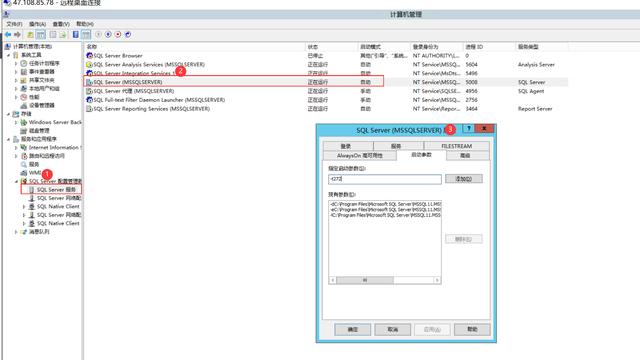The image size is (640, 360).
Task: Toggle the Show/Hide Console Tree toolbar icon
Action: click(x=40, y=35)
